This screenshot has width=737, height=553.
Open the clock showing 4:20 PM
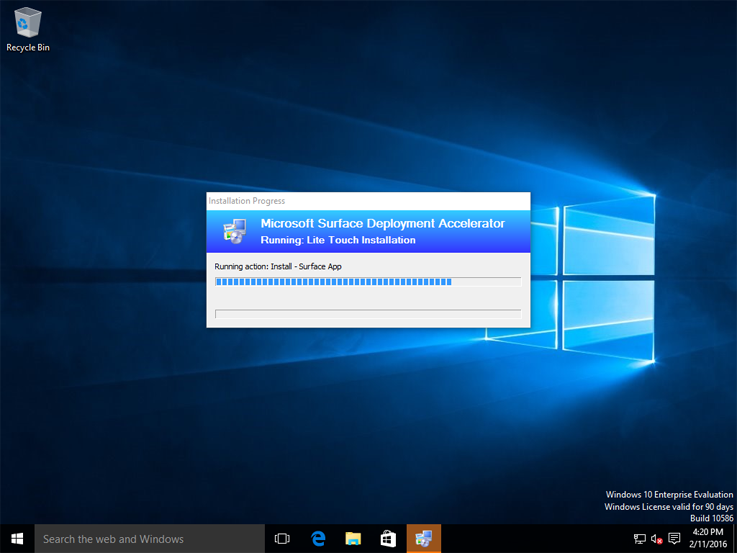(x=708, y=538)
